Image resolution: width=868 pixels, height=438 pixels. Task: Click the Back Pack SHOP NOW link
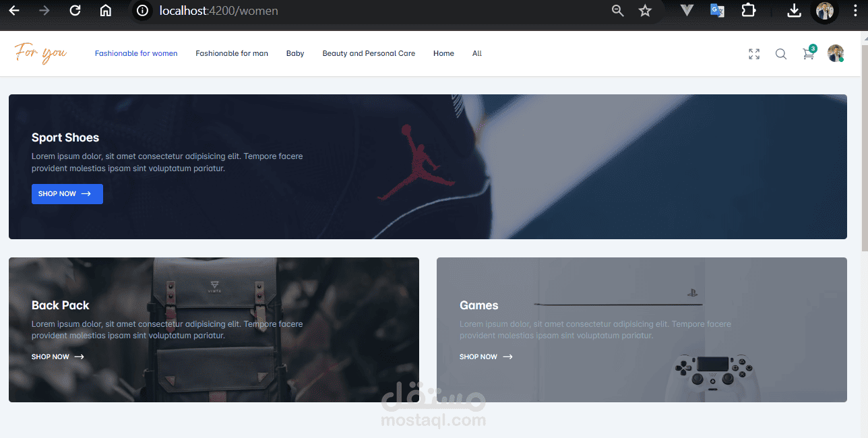58,357
